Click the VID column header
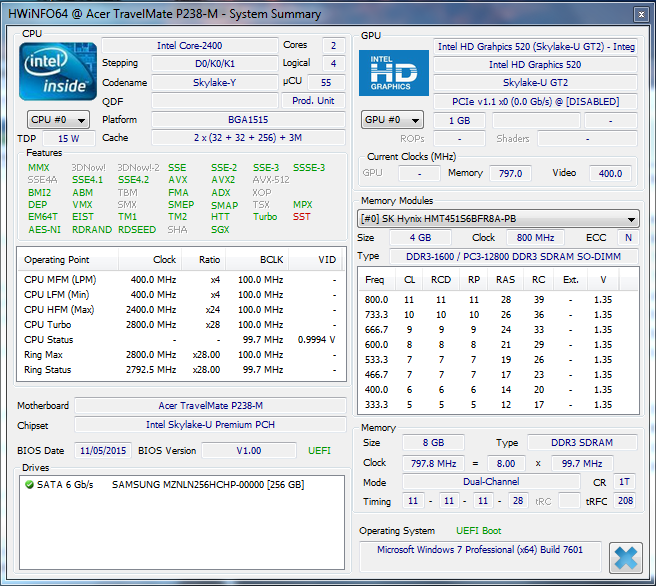The height and width of the screenshot is (586, 656). pyautogui.click(x=315, y=260)
